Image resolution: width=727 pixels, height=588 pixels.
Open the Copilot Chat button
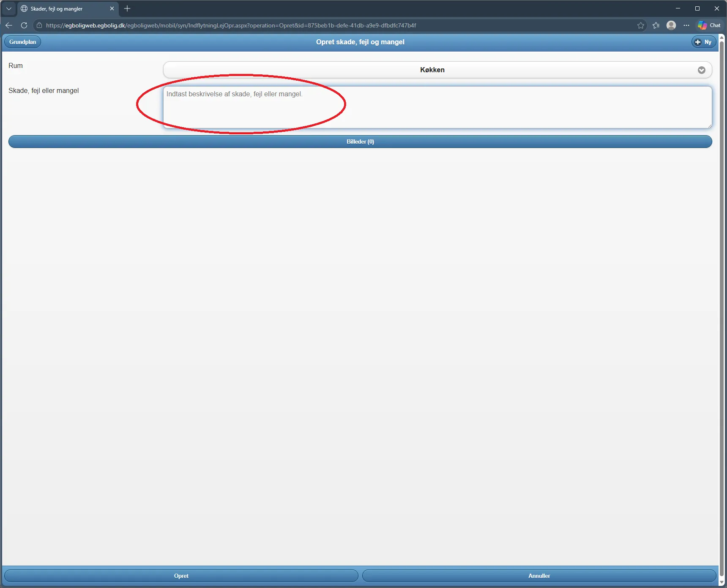point(709,25)
